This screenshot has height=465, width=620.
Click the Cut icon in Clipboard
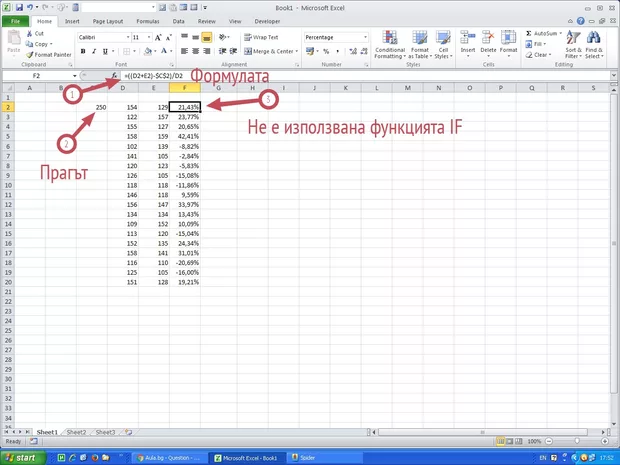pyautogui.click(x=37, y=33)
